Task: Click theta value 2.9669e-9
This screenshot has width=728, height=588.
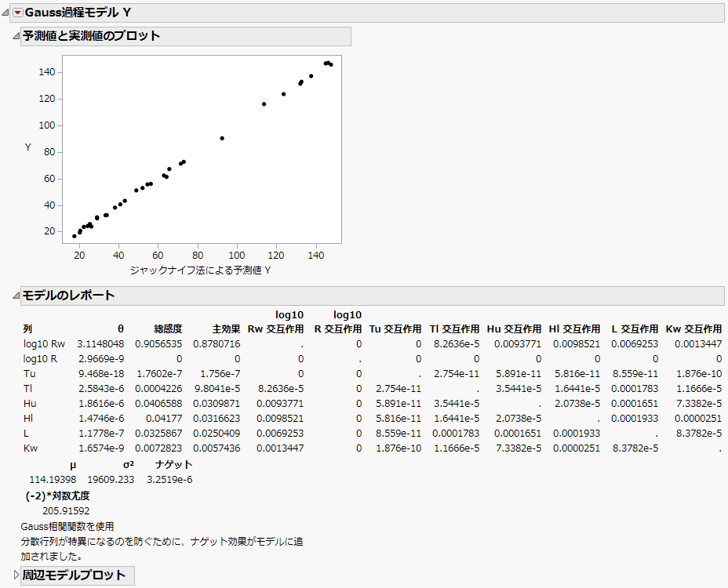Action: (x=101, y=359)
